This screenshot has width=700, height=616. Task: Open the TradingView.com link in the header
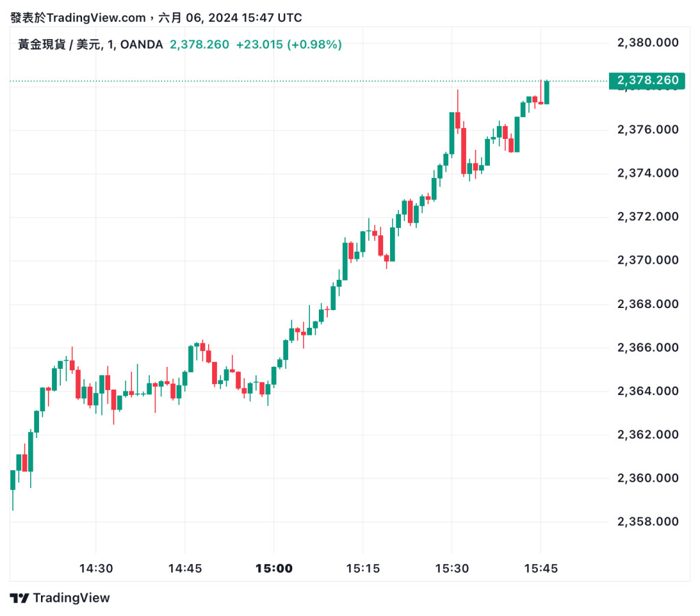click(96, 18)
